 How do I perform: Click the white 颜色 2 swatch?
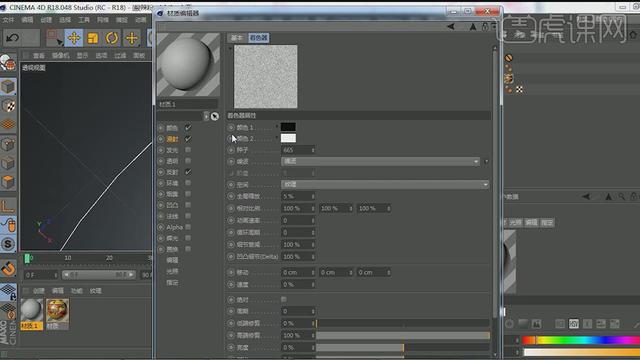click(288, 138)
